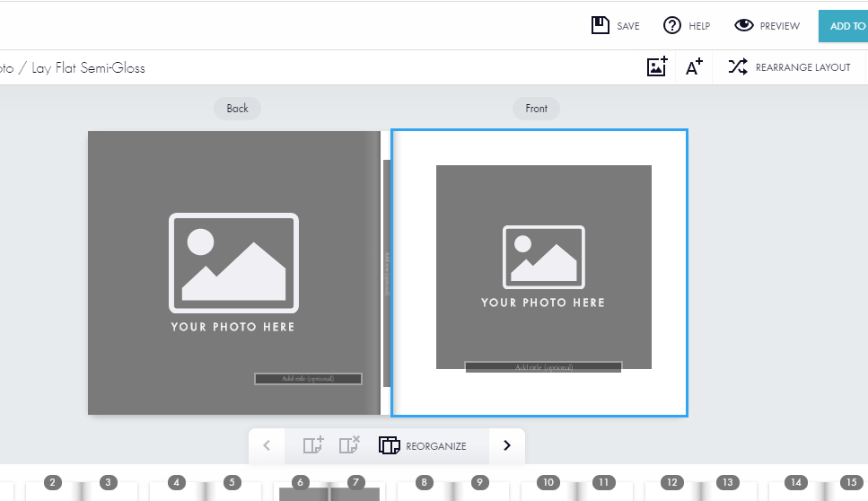Image resolution: width=868 pixels, height=501 pixels.
Task: Click the add photo box icon
Action: [x=657, y=67]
